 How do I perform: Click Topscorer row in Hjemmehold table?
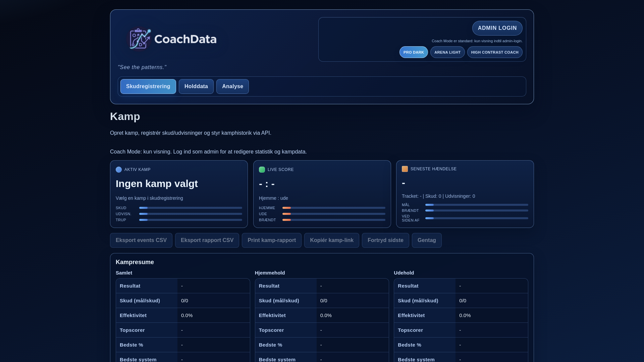point(322,330)
